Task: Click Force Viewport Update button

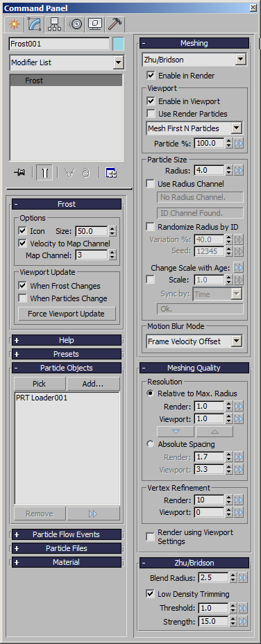Action: pyautogui.click(x=67, y=314)
